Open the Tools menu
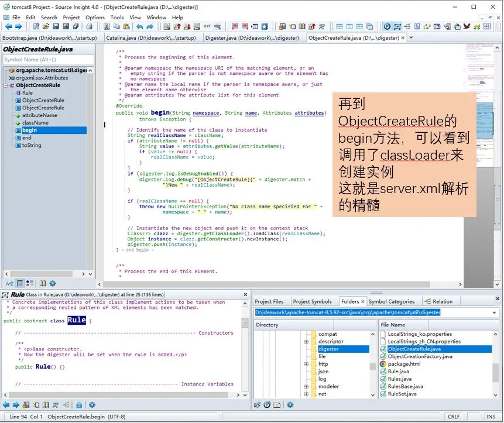 pos(117,18)
